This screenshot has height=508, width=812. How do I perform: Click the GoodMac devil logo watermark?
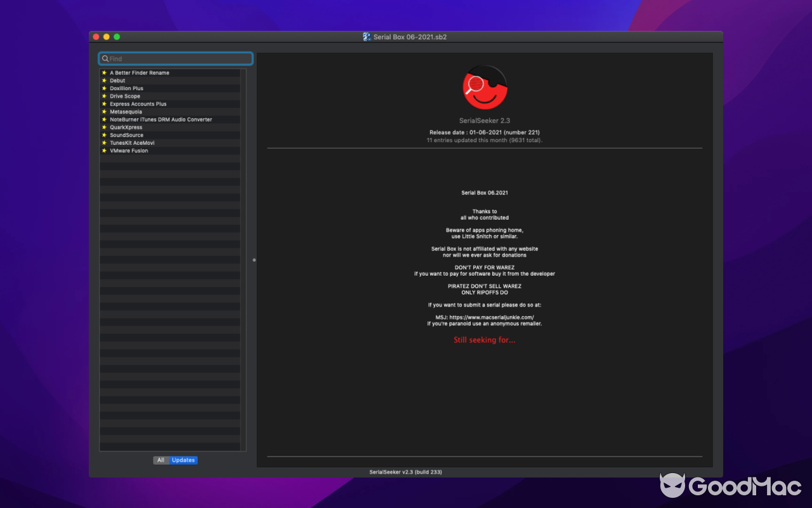coord(672,486)
